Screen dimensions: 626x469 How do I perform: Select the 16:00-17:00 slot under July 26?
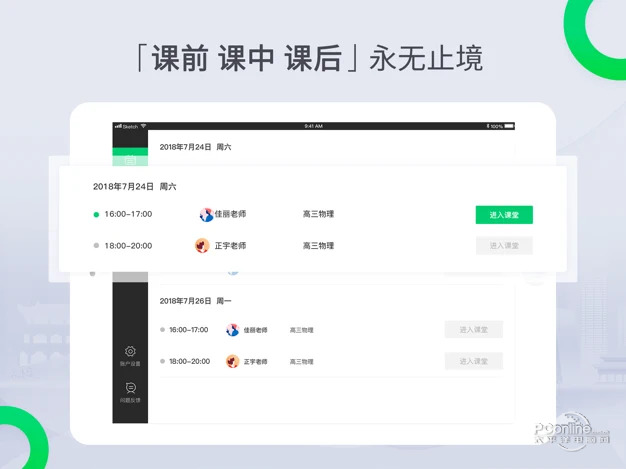(188, 330)
